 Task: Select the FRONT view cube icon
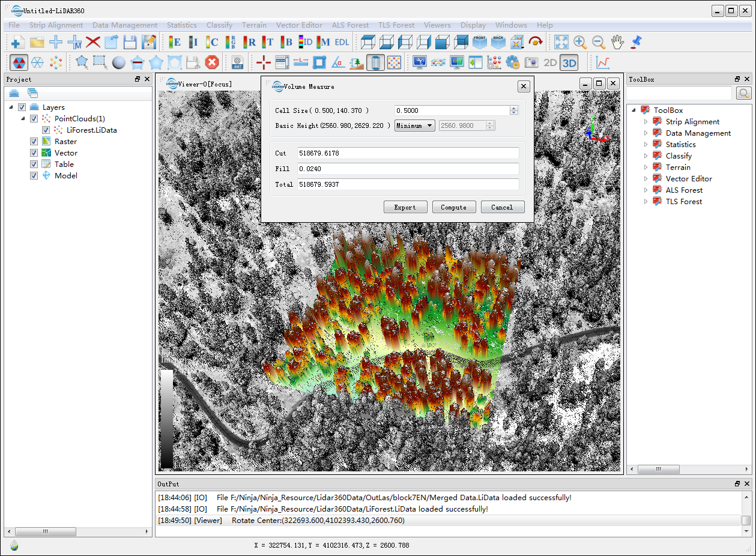point(480,42)
